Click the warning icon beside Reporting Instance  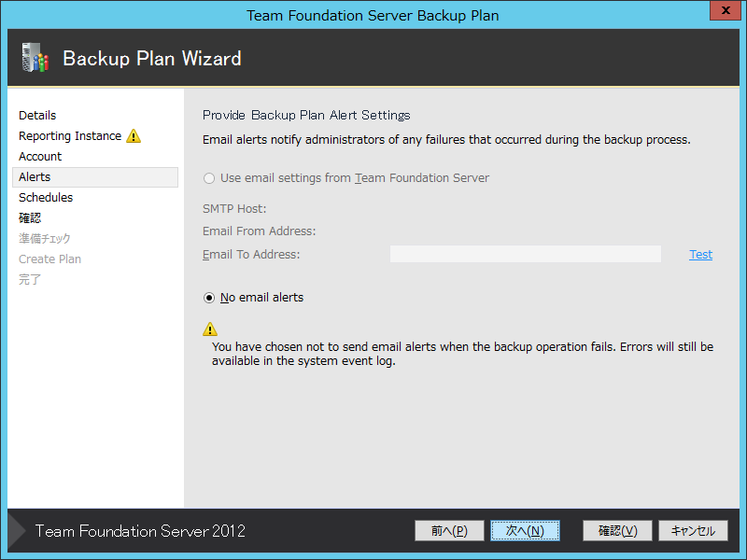click(x=134, y=136)
